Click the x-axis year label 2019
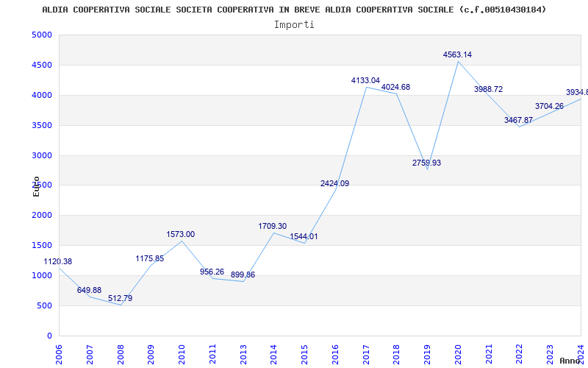This screenshot has width=588, height=368. [x=428, y=355]
